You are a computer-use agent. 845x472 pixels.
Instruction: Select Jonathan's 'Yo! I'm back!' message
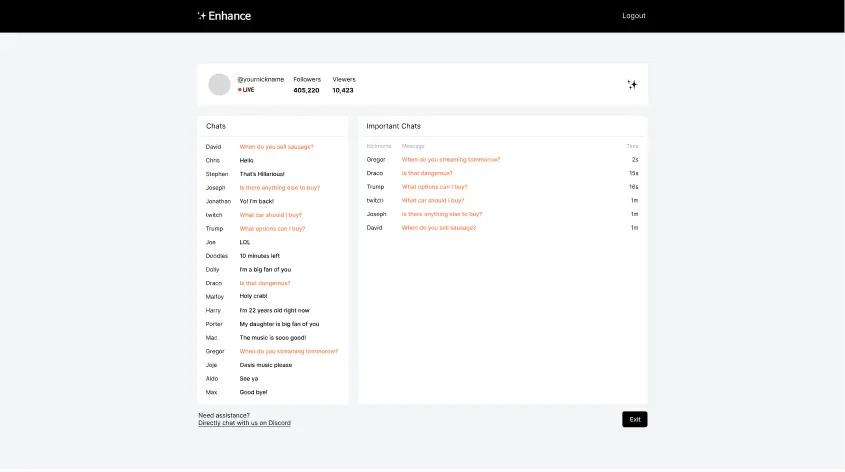257,201
